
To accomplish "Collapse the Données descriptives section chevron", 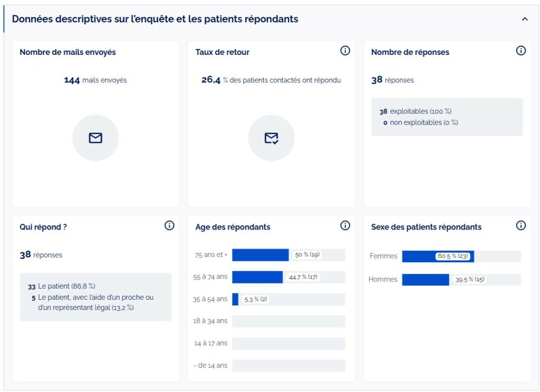I will coord(525,19).
